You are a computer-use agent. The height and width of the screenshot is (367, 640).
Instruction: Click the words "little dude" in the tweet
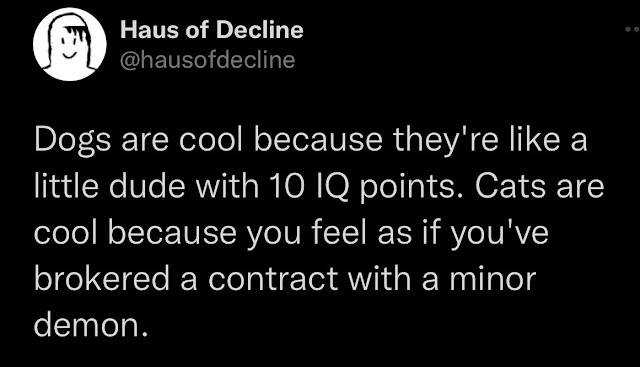click(x=109, y=187)
